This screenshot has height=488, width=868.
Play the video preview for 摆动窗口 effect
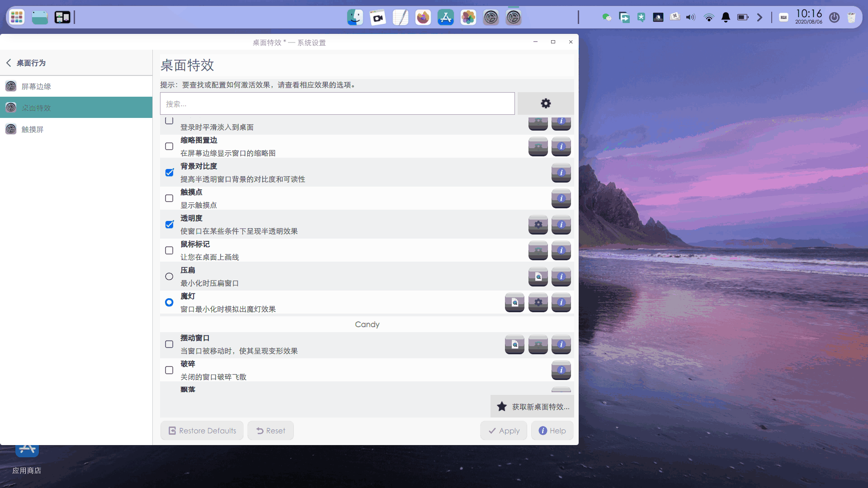tap(514, 344)
